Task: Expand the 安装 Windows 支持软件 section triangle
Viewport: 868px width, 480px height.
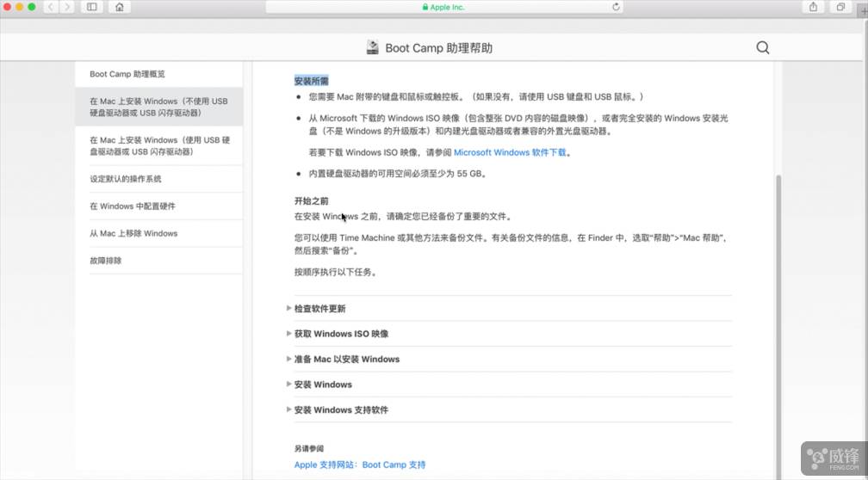Action: coord(289,409)
